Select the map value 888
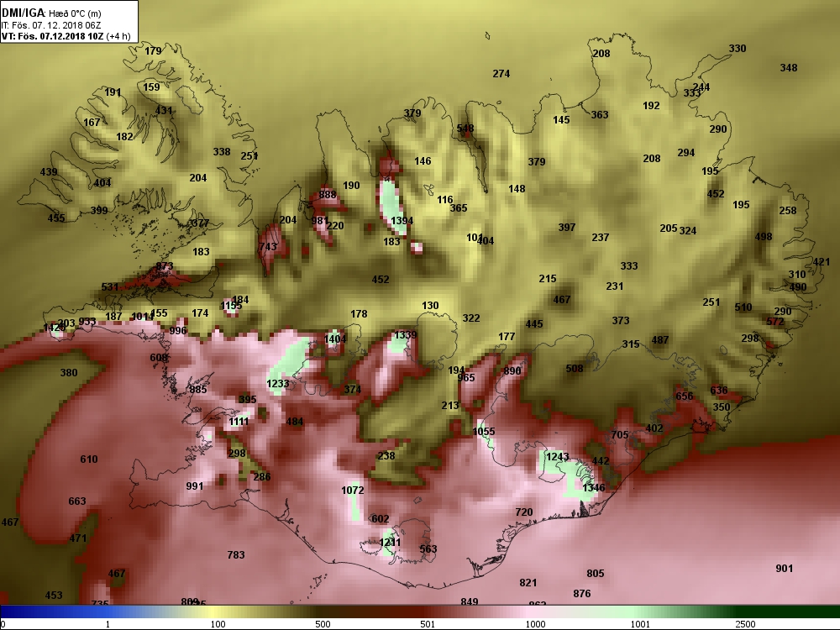This screenshot has height=630, width=840. click(x=328, y=195)
